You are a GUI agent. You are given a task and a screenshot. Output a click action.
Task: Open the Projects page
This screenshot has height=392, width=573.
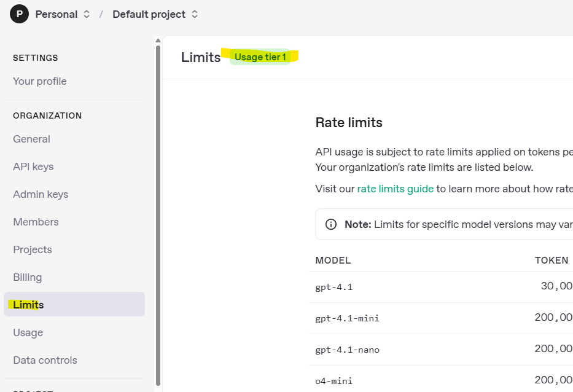[33, 249]
